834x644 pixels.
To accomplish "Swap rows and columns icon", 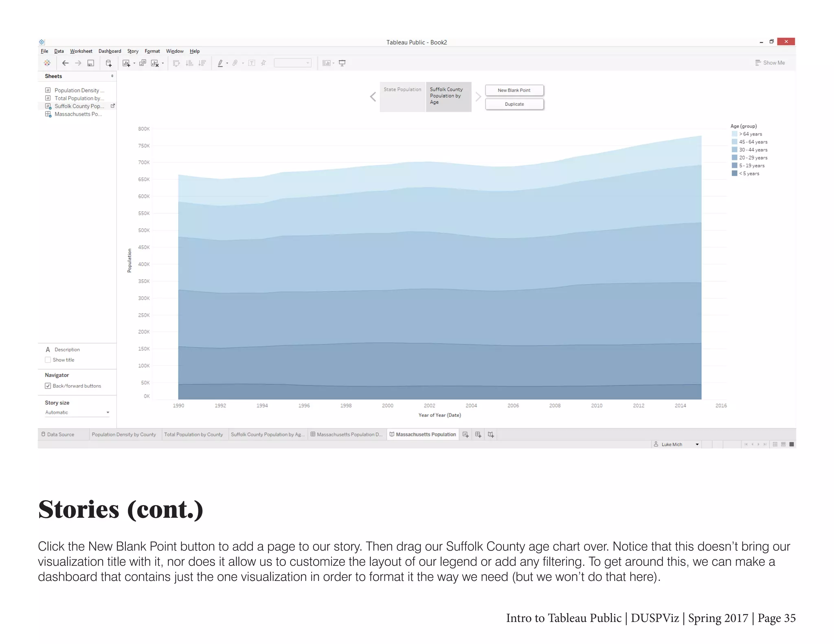I will (x=176, y=63).
